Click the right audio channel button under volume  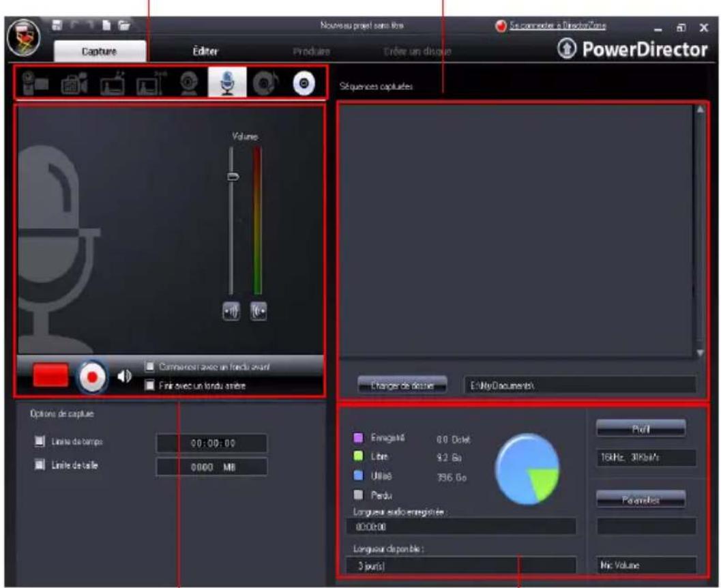click(259, 311)
